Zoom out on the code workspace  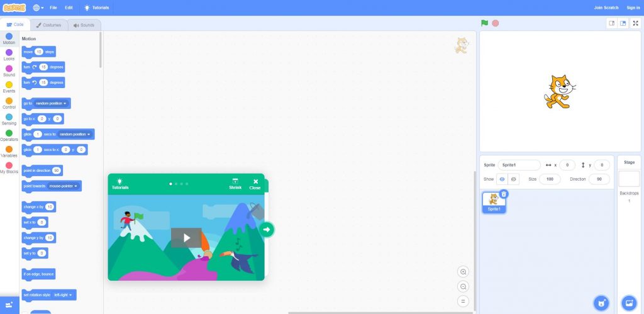(463, 286)
